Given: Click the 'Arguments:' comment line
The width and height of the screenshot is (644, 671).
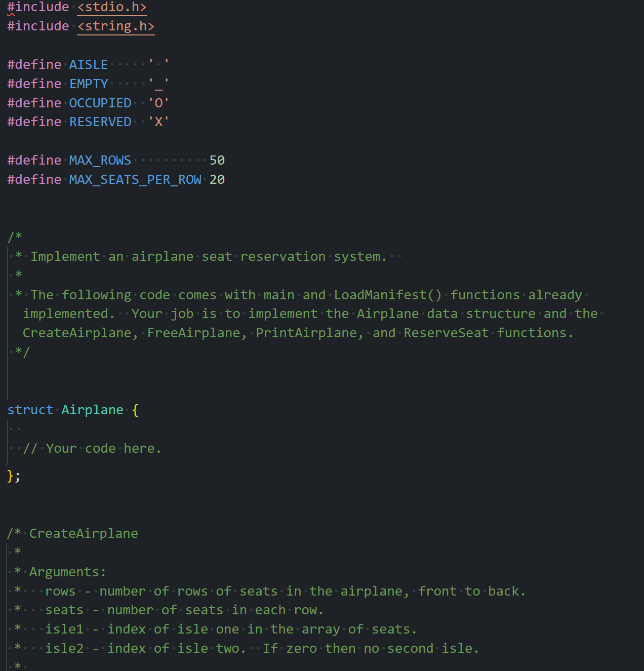Looking at the screenshot, I should 68,572.
